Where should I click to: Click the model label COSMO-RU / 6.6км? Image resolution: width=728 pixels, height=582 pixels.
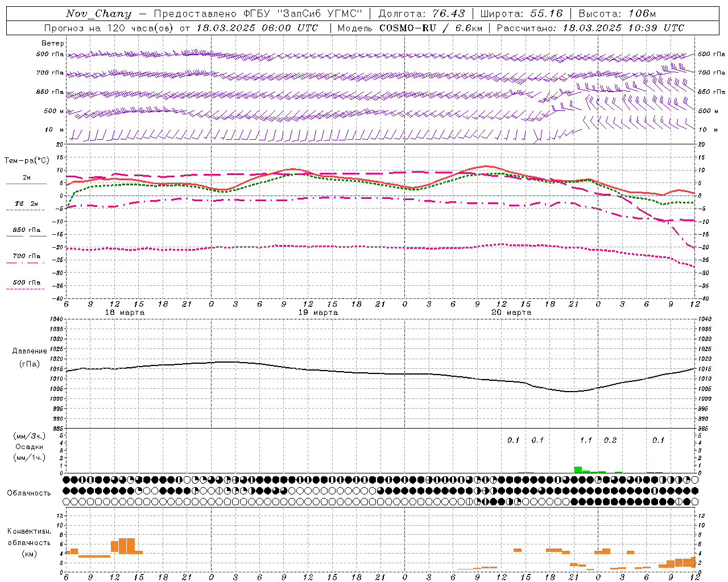click(431, 28)
